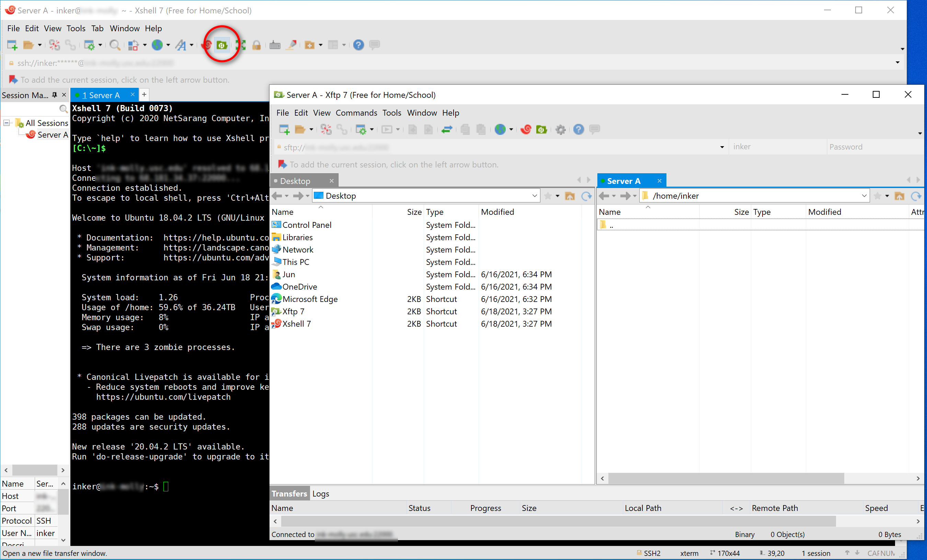Collapse the All Sessions tree node
This screenshot has width=927, height=560.
7,123
